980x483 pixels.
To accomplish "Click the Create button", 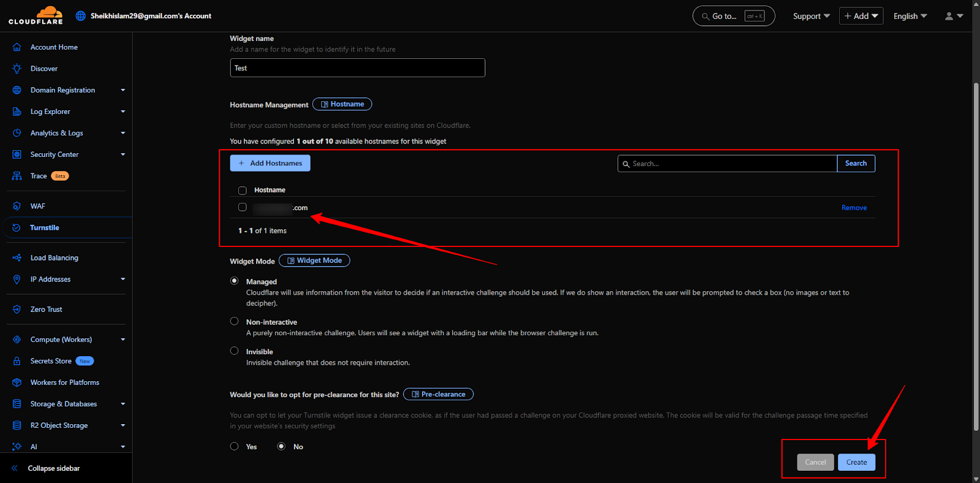I will tap(856, 462).
